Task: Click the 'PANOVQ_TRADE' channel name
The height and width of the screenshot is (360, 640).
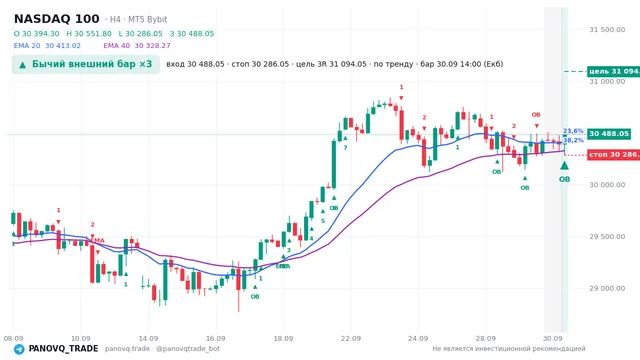Action: pyautogui.click(x=63, y=349)
